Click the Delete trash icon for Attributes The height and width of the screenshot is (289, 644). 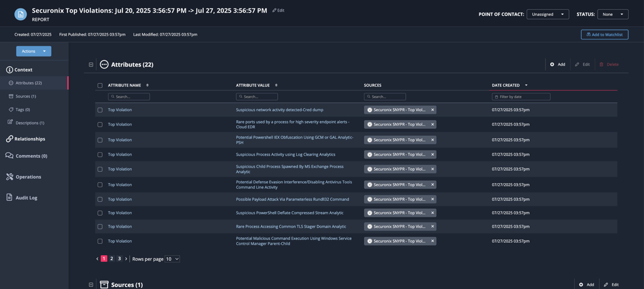pos(601,64)
